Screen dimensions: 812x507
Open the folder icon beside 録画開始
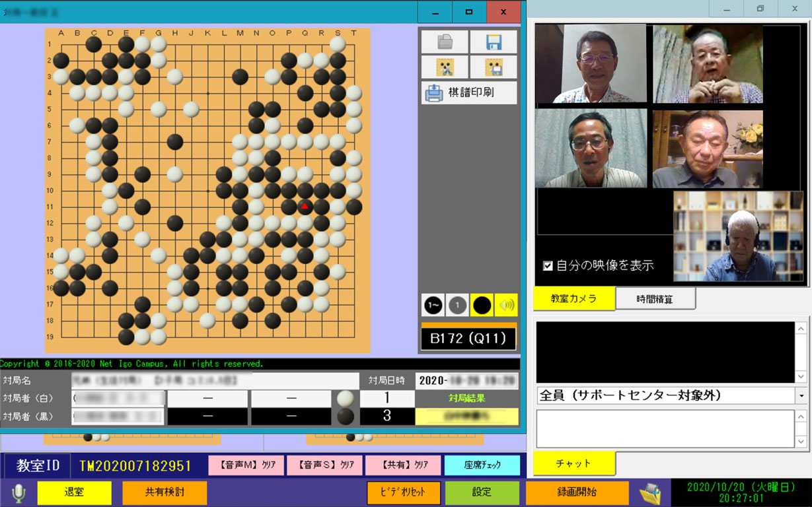point(650,492)
